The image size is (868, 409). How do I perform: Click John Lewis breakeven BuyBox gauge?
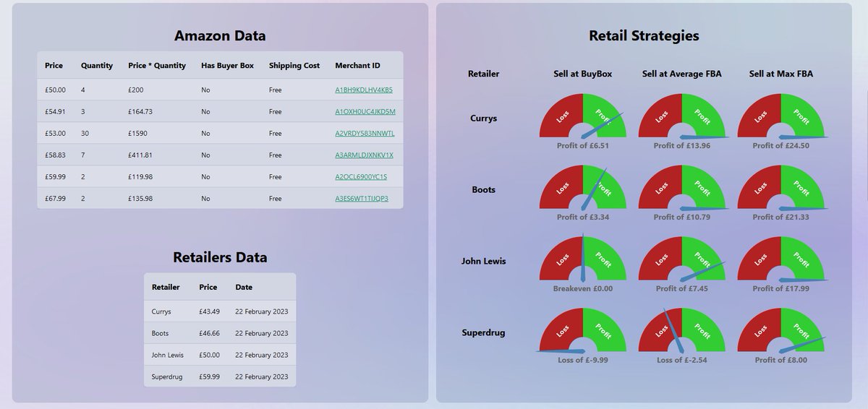coord(583,259)
